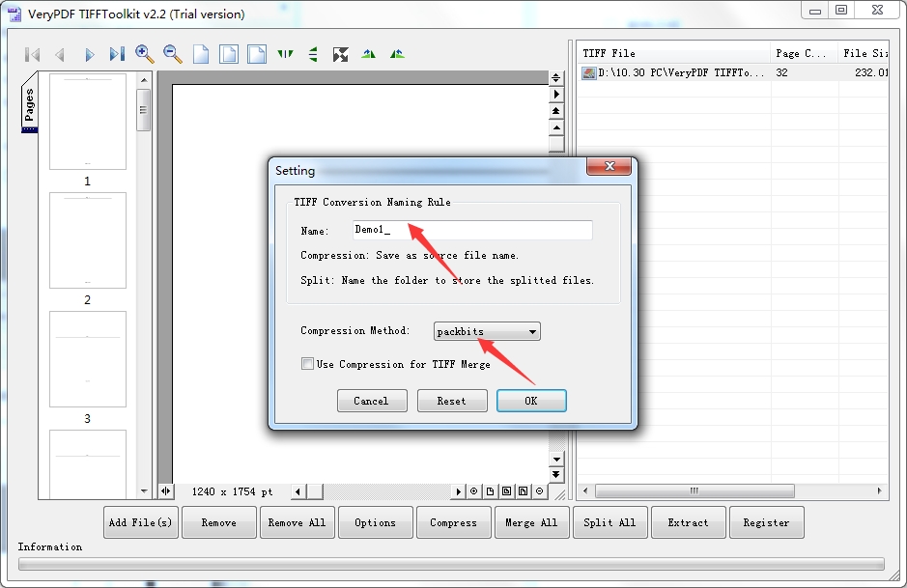The height and width of the screenshot is (588, 907).
Task: Flip page horizontally with green triangles icon
Action: pyautogui.click(x=285, y=54)
